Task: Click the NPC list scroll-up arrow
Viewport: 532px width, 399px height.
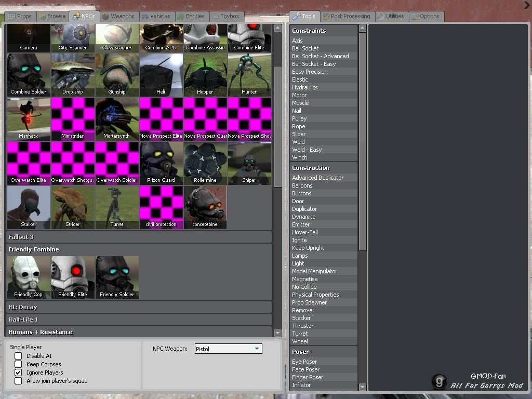Action: point(278,28)
